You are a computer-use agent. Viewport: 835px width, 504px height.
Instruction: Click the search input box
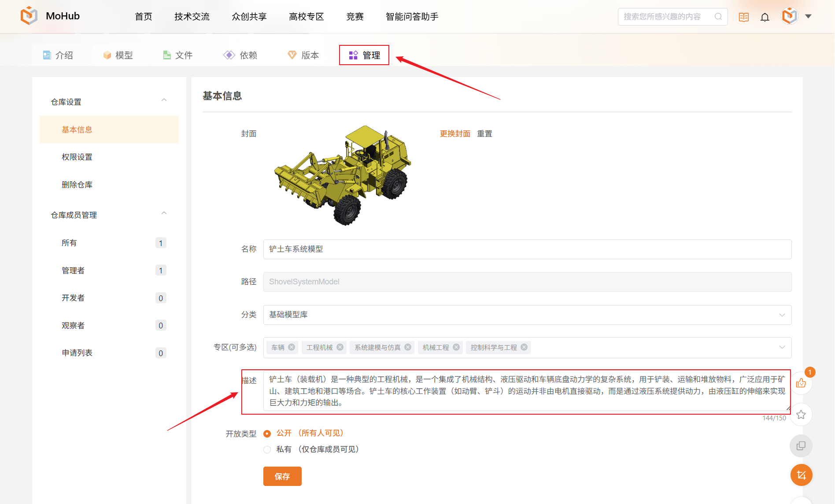672,17
